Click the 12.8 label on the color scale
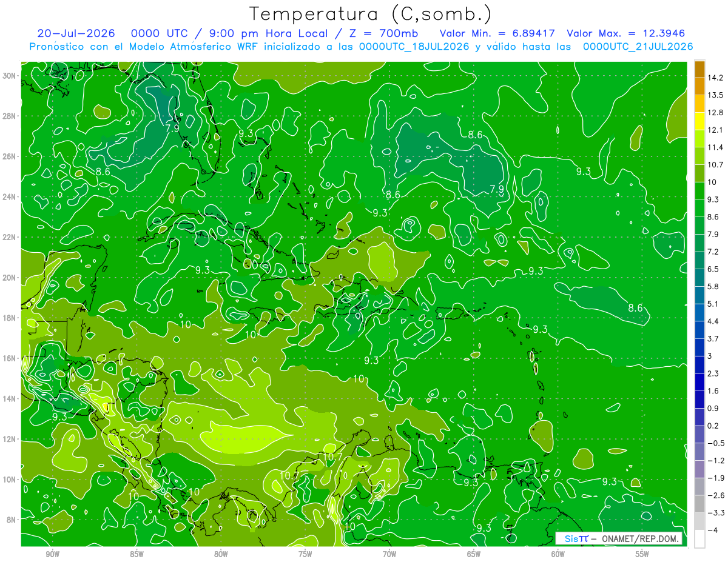This screenshot has width=728, height=562. tap(715, 113)
